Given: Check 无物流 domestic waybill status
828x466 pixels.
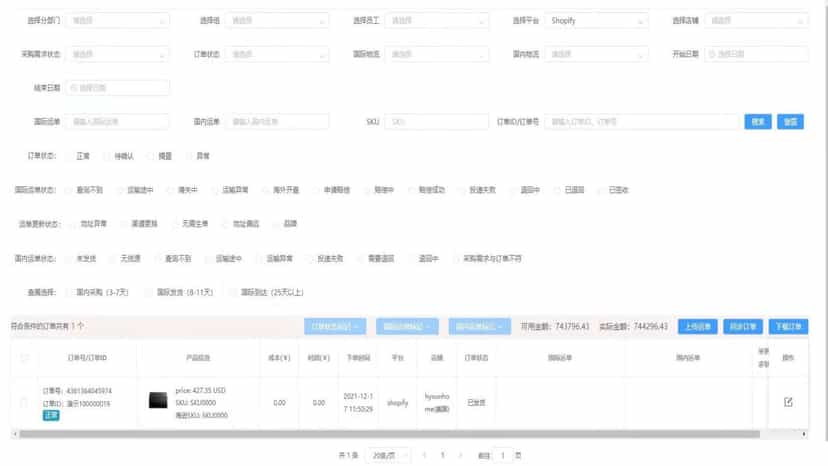Looking at the screenshot, I should point(112,258).
